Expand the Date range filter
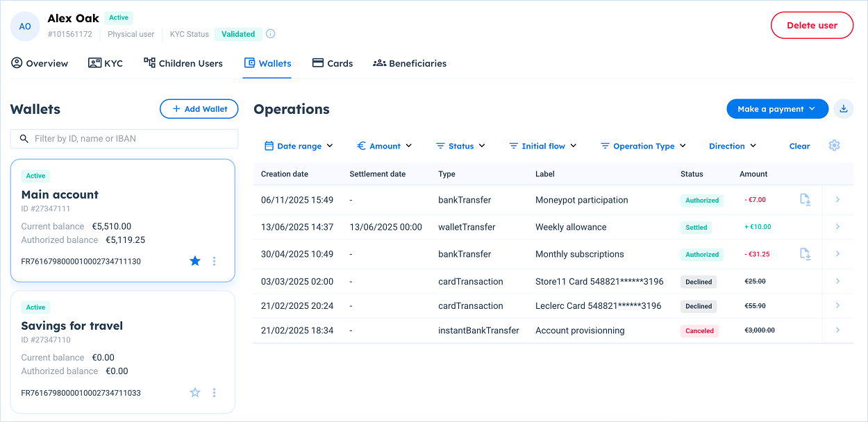This screenshot has height=422, width=868. pyautogui.click(x=299, y=146)
